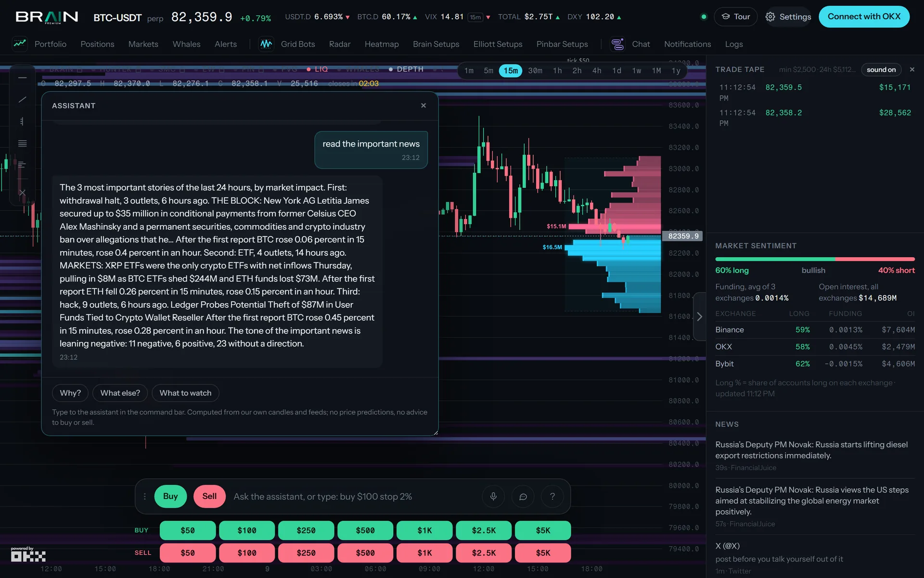Click the microphone voice input icon
This screenshot has height=578, width=924.
(493, 496)
